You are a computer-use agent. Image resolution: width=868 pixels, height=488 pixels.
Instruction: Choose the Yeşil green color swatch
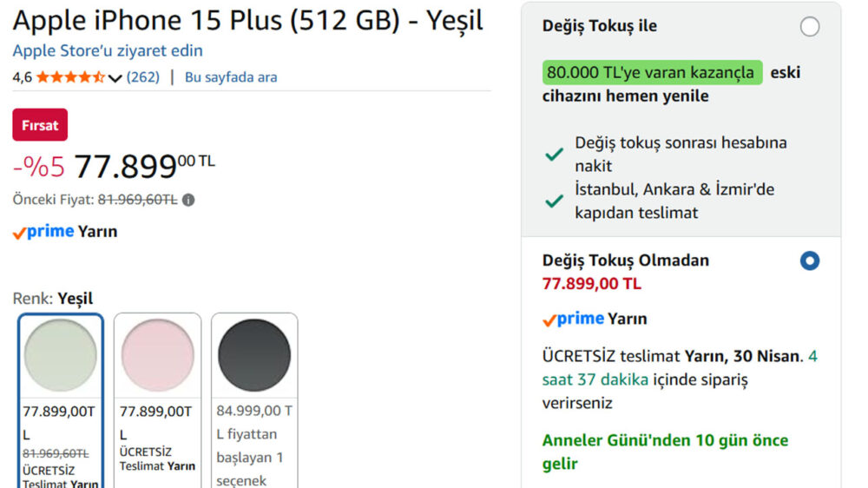61,355
